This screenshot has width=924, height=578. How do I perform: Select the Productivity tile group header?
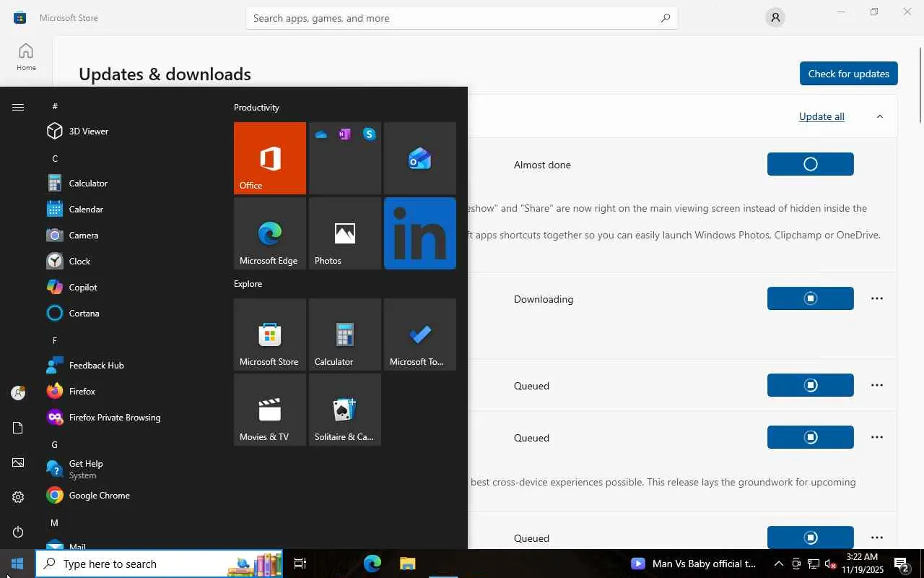256,108
